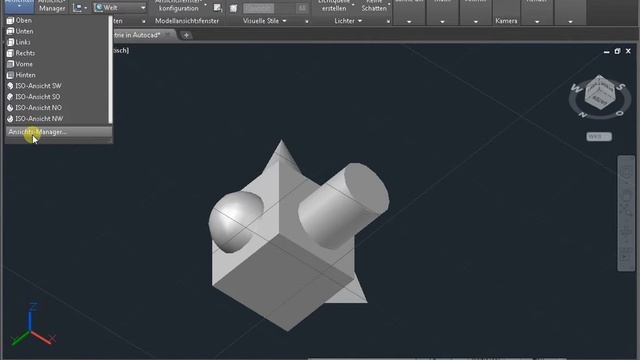Add a new drawing tab
The image size is (640, 360).
pos(186,36)
